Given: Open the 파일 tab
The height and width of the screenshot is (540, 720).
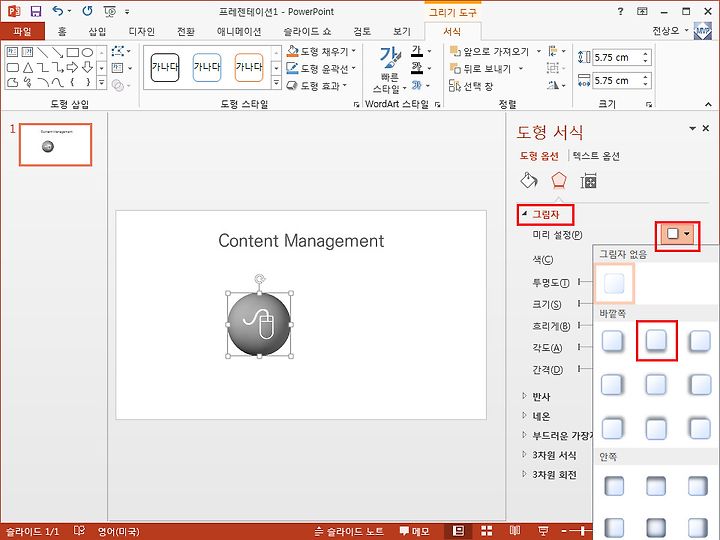Looking at the screenshot, I should tap(22, 31).
